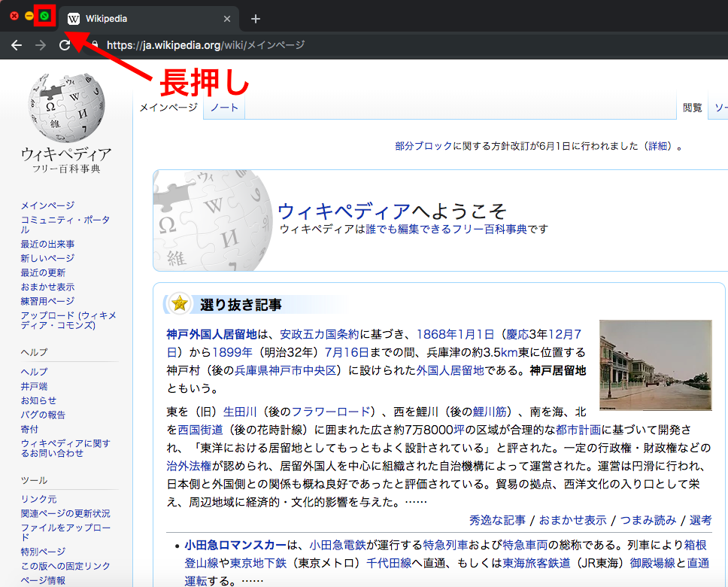Click この版への固定リンク link

[65, 566]
